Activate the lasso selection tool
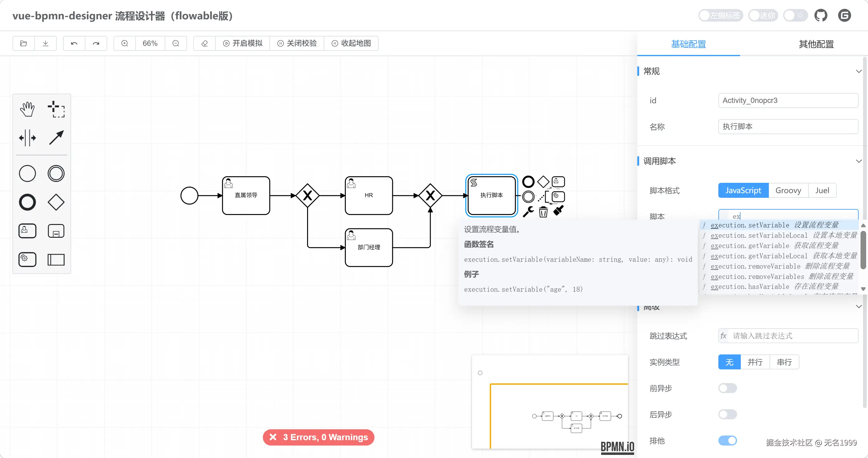 (56, 109)
